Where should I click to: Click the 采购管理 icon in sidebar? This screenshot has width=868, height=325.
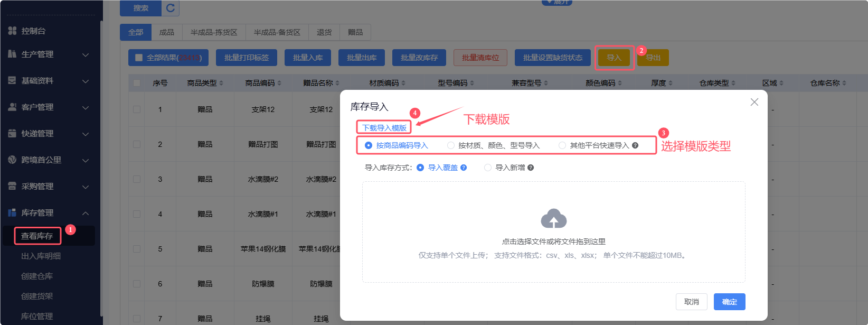[12, 186]
